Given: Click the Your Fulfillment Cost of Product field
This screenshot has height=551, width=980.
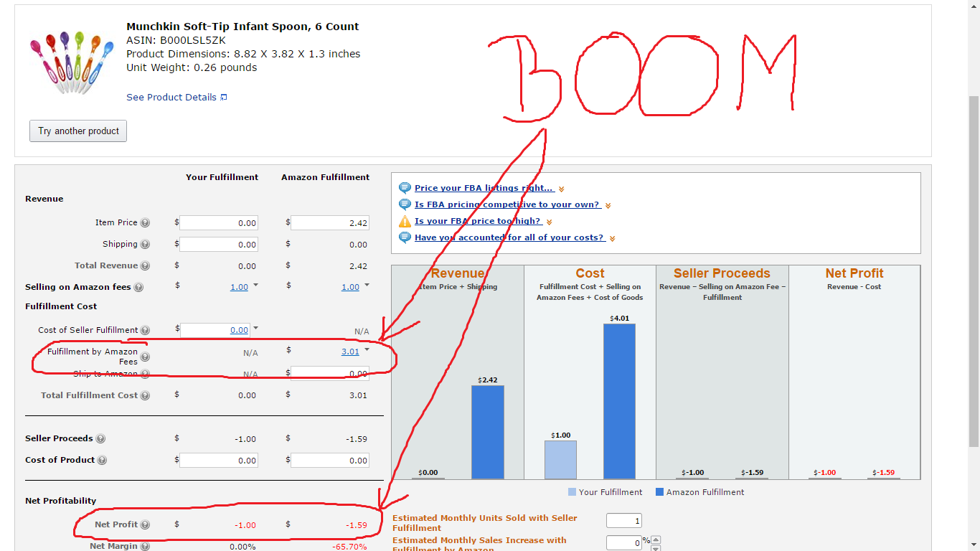Looking at the screenshot, I should click(x=219, y=461).
